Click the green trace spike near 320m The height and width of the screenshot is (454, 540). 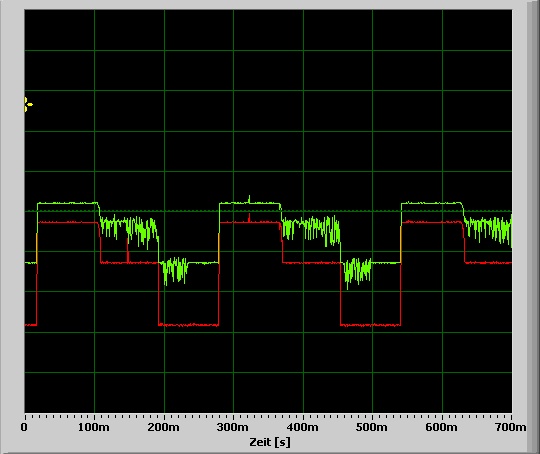tap(249, 199)
